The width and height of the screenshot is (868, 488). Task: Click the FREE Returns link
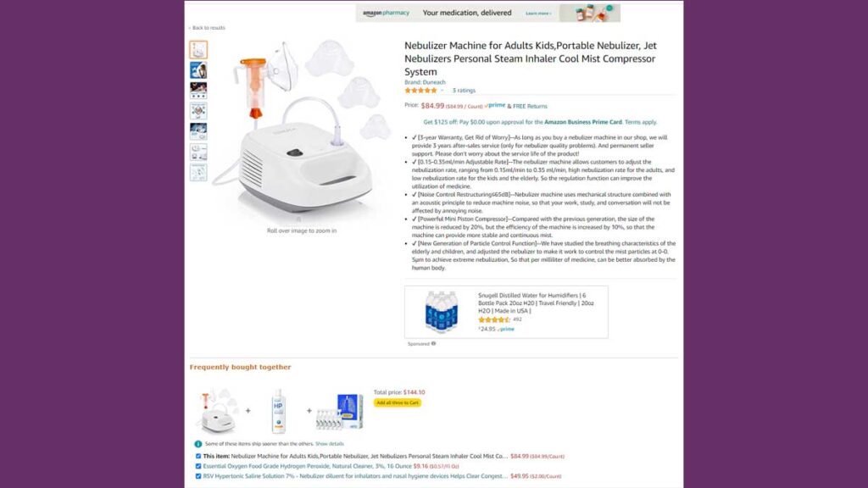point(530,106)
